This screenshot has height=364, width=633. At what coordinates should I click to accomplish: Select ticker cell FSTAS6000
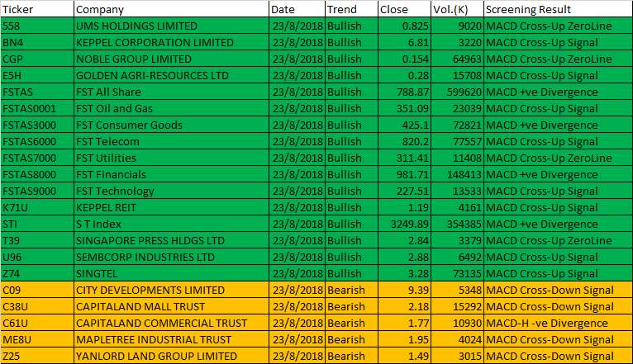click(37, 141)
